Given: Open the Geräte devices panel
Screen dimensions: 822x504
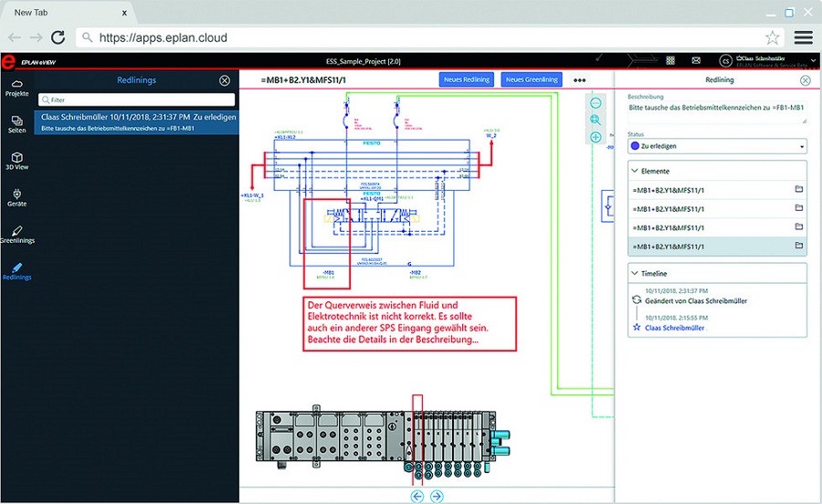Looking at the screenshot, I should coord(16,197).
